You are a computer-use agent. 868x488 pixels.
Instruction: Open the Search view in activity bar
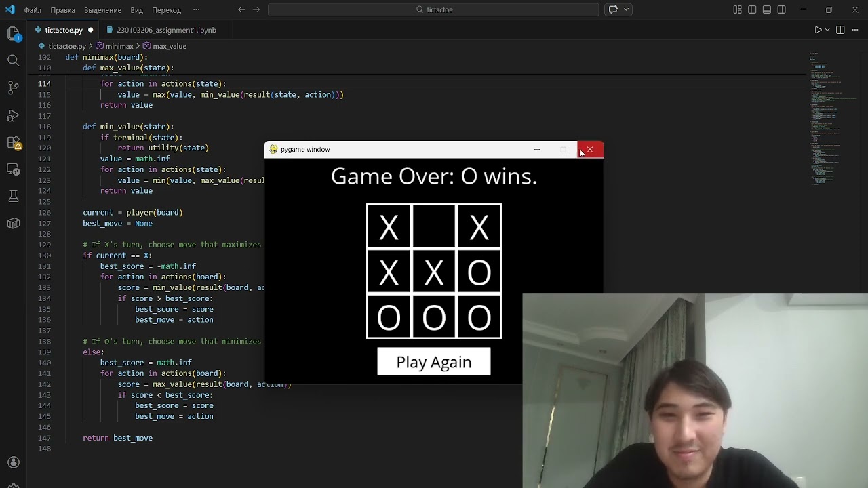click(13, 60)
